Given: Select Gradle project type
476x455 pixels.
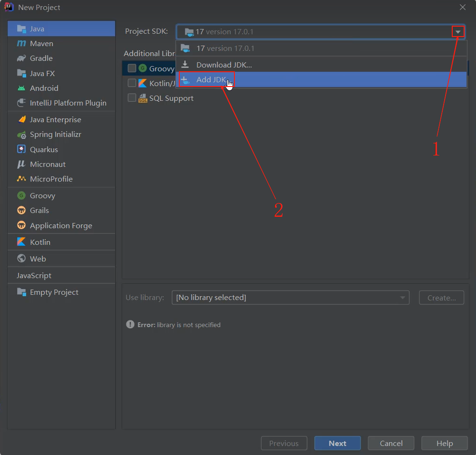Looking at the screenshot, I should (61, 58).
